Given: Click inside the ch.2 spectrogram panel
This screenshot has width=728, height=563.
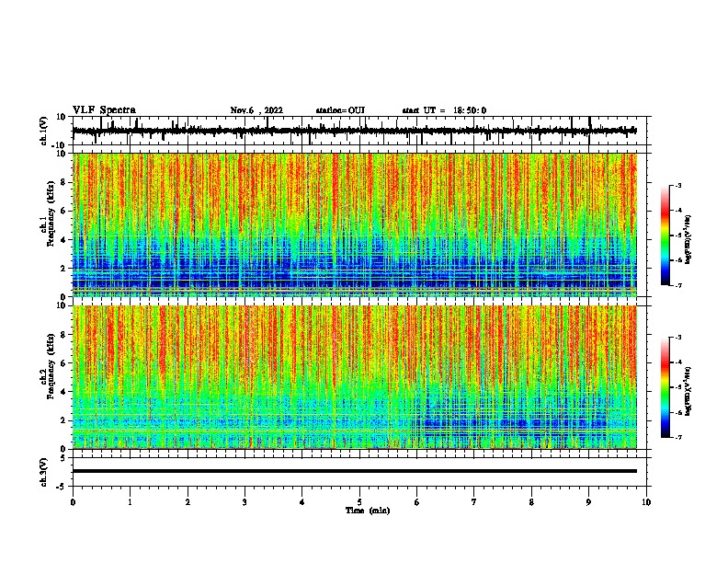Looking at the screenshot, I should (x=354, y=377).
